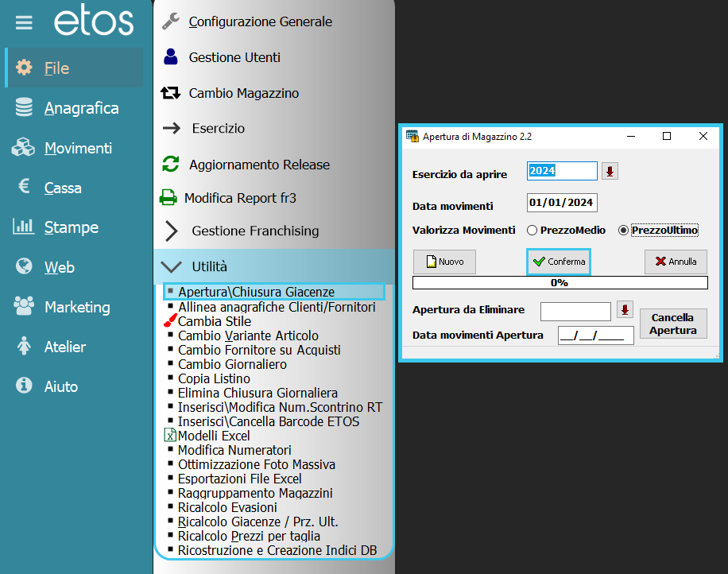Click the Gestione Utenti user icon

(171, 56)
